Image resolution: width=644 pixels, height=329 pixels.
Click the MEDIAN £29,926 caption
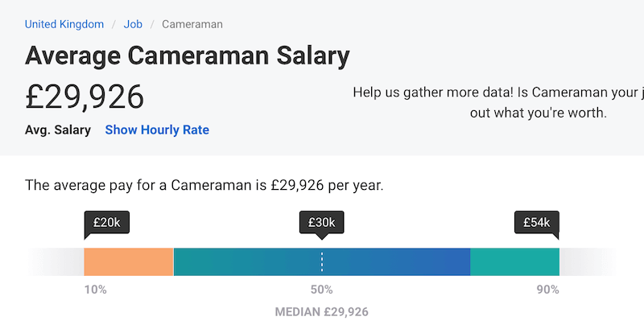(322, 311)
